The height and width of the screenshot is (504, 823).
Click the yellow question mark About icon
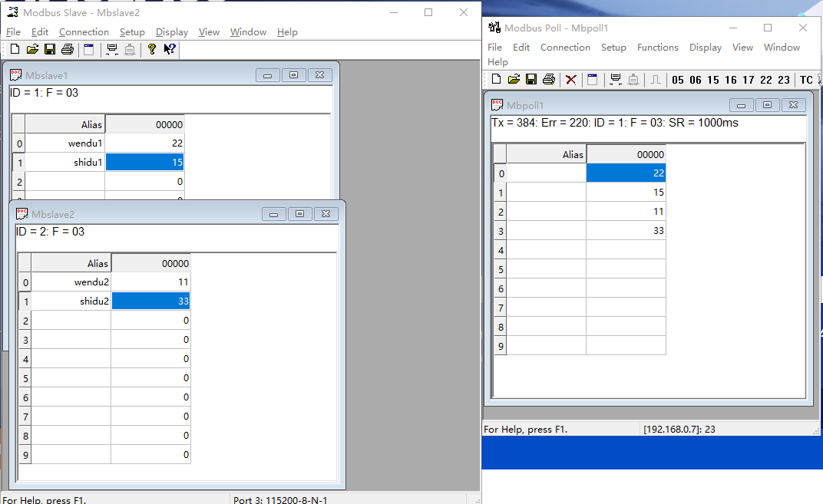click(x=152, y=50)
